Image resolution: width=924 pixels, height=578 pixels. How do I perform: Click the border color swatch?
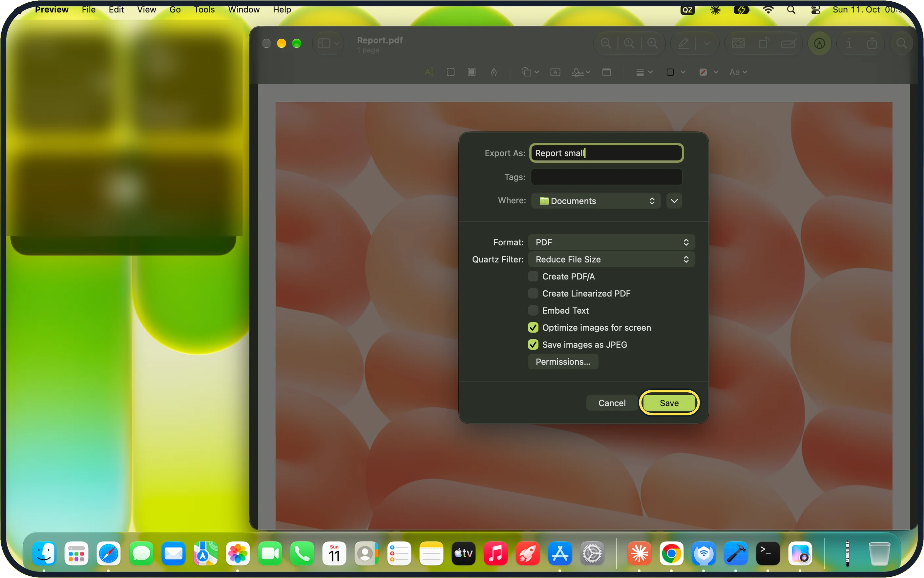pyautogui.click(x=670, y=72)
